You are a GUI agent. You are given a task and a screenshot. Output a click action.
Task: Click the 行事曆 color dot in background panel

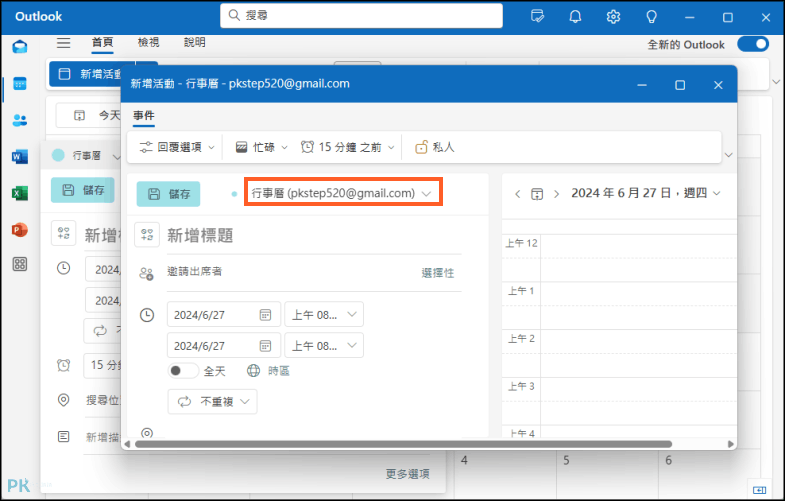[x=58, y=156]
